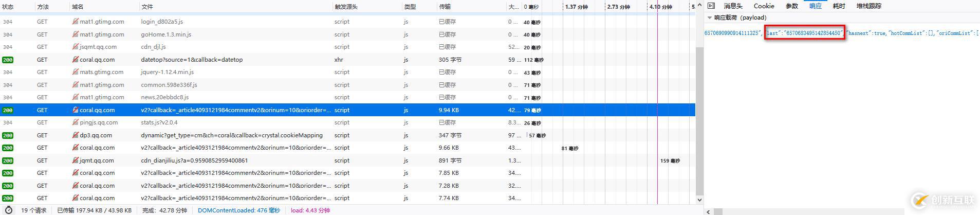Select the coral.qq.com request sized 9.66 KB

[x=347, y=148]
